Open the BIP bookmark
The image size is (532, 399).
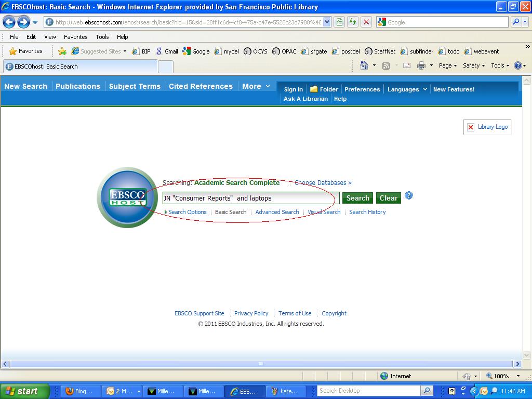coord(141,51)
